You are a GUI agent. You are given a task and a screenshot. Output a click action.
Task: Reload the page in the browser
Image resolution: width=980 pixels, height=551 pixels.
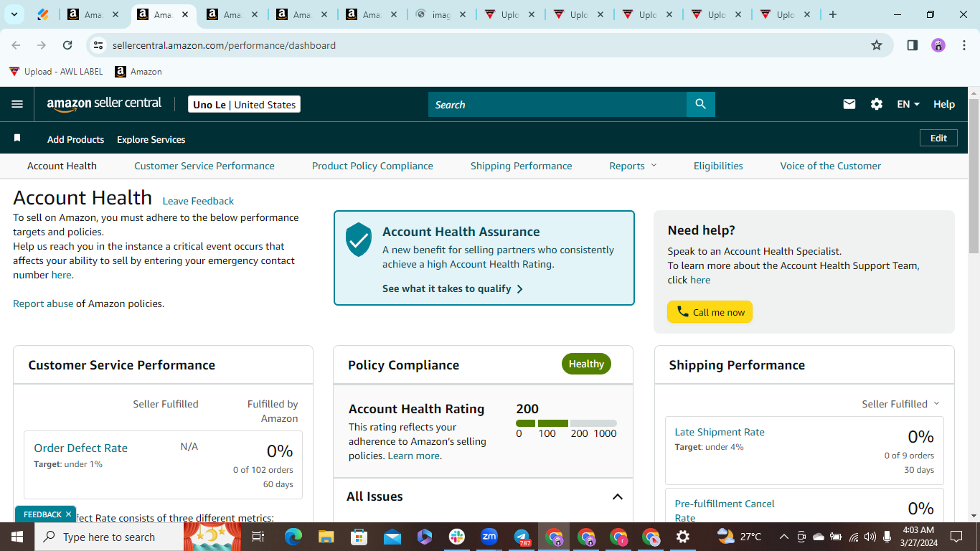pos(67,45)
